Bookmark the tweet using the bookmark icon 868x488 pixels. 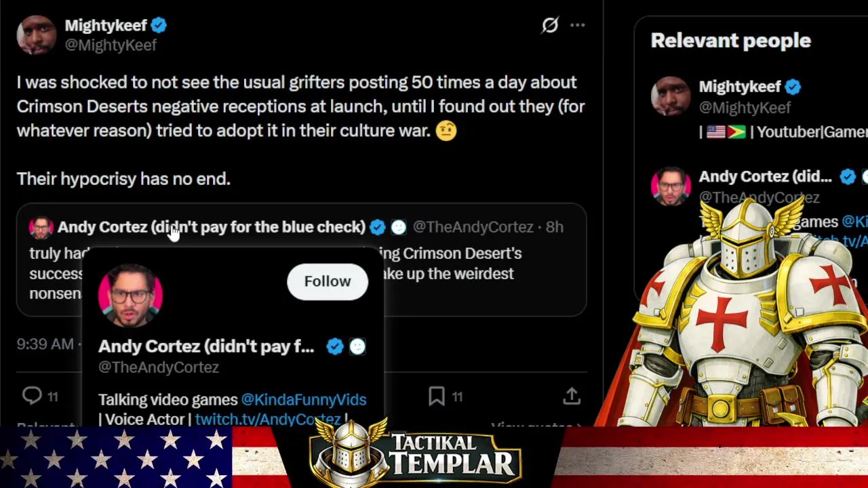[437, 396]
